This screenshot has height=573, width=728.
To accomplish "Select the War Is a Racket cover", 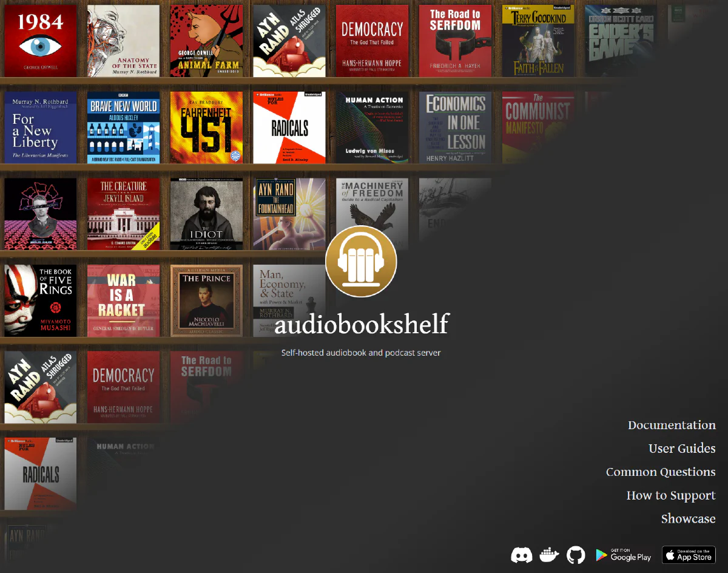I will [123, 300].
